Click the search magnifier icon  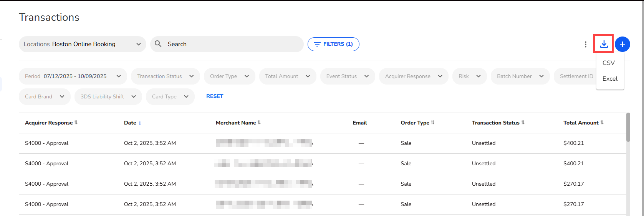(x=158, y=44)
